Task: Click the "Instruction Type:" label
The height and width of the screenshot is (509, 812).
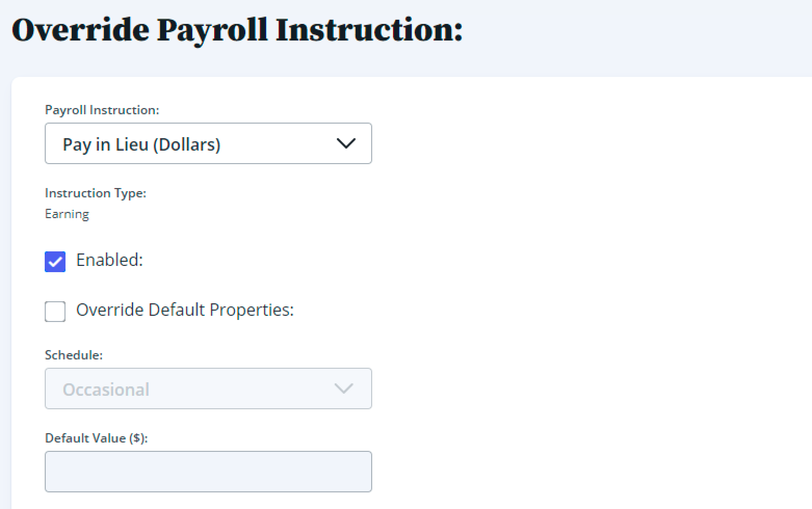Action: (x=96, y=193)
